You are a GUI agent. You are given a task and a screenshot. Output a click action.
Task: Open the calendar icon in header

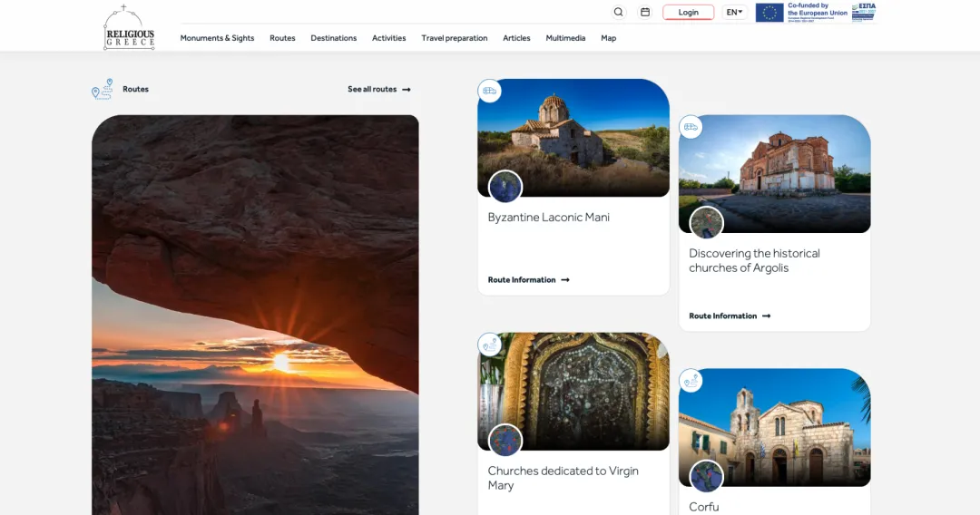pos(645,13)
